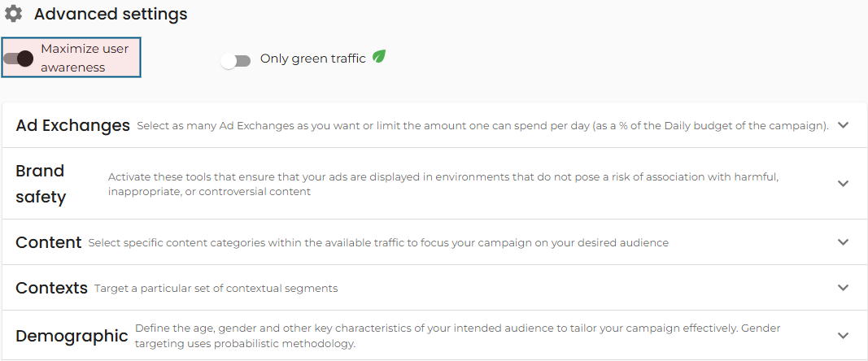Open the Demographic section heading

pyautogui.click(x=72, y=336)
